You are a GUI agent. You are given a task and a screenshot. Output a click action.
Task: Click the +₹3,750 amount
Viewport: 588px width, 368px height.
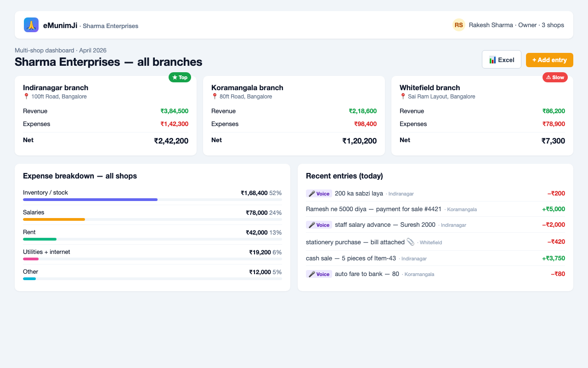click(x=554, y=259)
